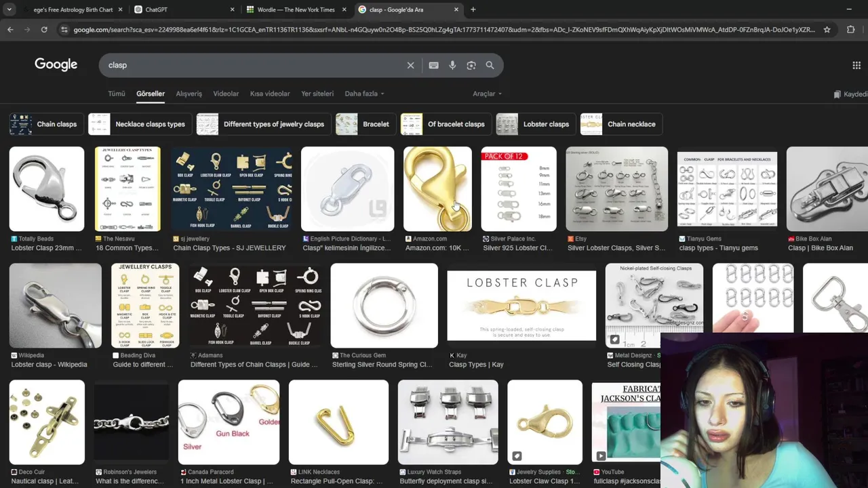This screenshot has width=868, height=488.
Task: Open the Robinson's Jewelers chain image
Action: (132, 422)
